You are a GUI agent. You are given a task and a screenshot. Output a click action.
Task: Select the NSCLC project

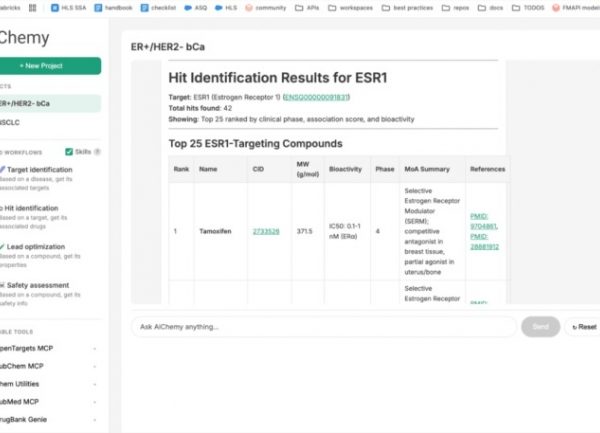pyautogui.click(x=50, y=122)
